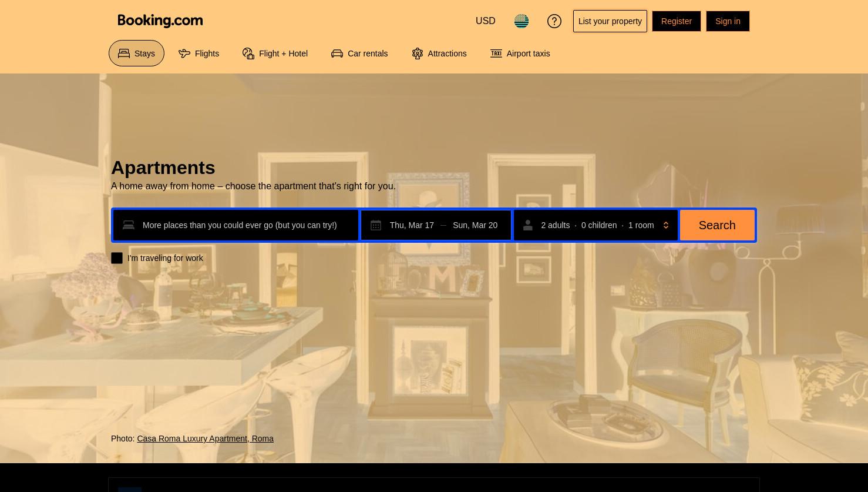Pick check-out date Sun, Mar 20
The width and height of the screenshot is (868, 492).
point(475,225)
